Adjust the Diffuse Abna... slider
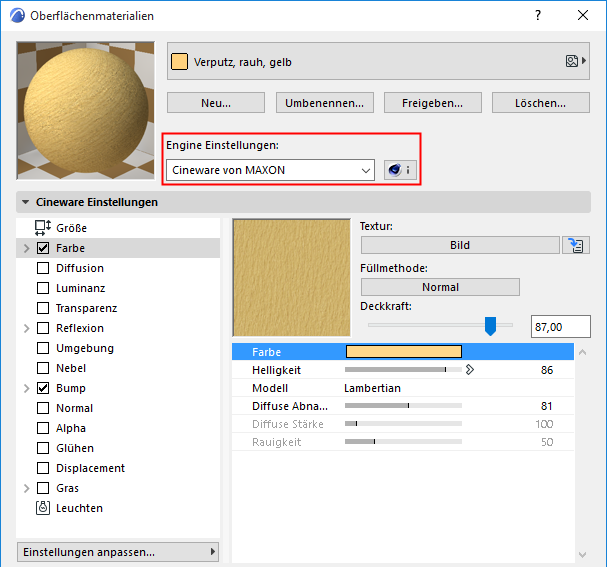This screenshot has height=567, width=607. 403,406
